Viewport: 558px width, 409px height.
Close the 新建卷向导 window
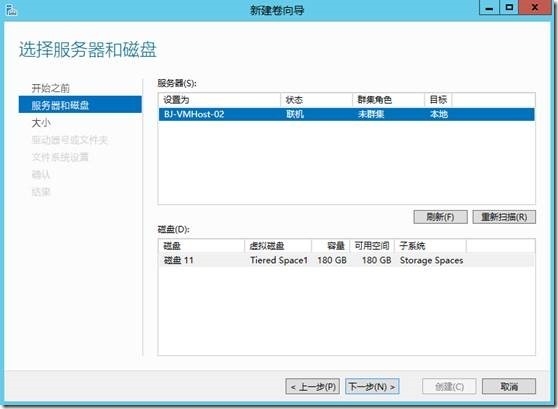[535, 7]
